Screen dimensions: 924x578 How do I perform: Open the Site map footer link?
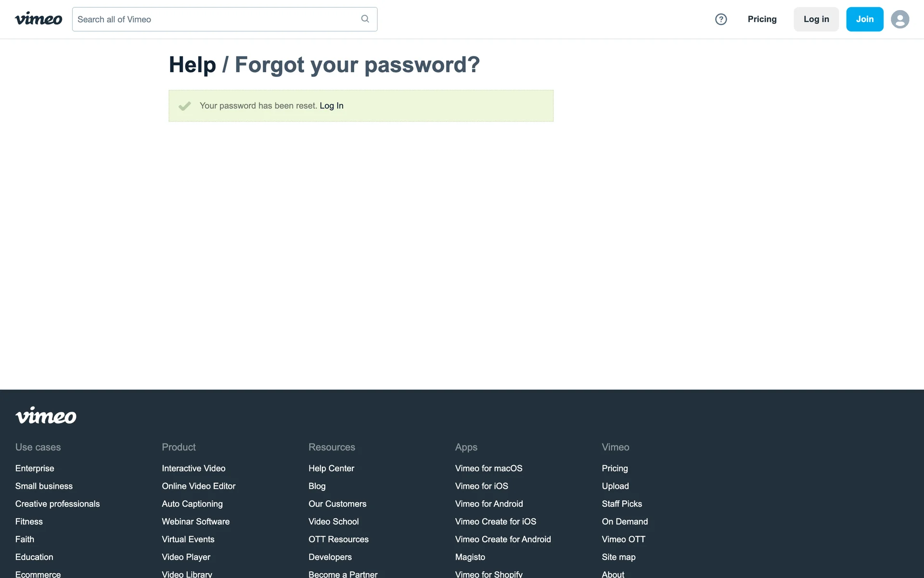(618, 557)
